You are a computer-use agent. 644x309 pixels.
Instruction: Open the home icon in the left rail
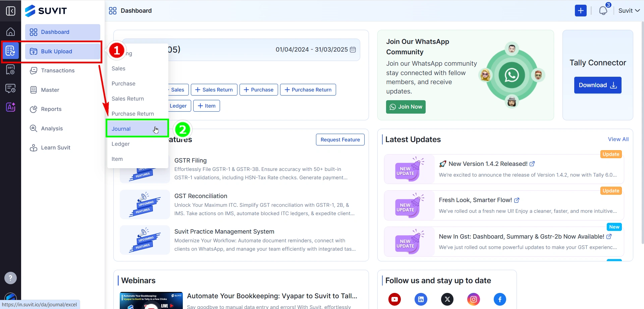point(10,32)
